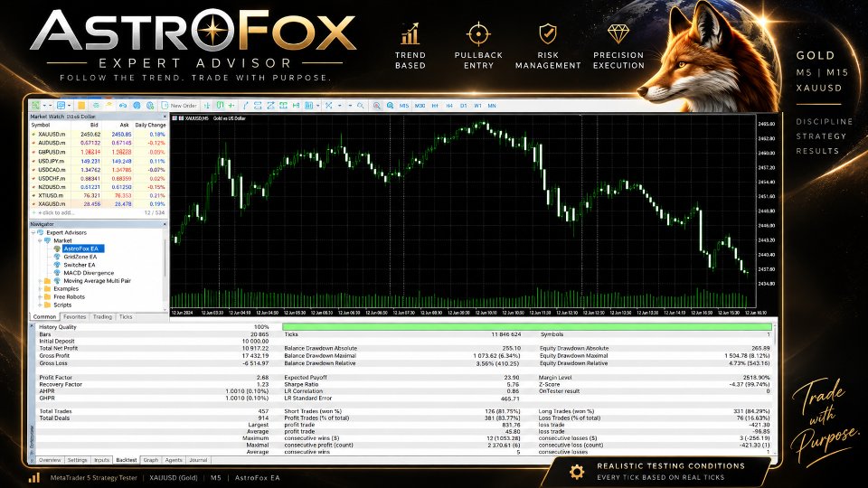This screenshot has height=488, width=868.
Task: Click the zoom out magnifier icon
Action: tap(390, 105)
